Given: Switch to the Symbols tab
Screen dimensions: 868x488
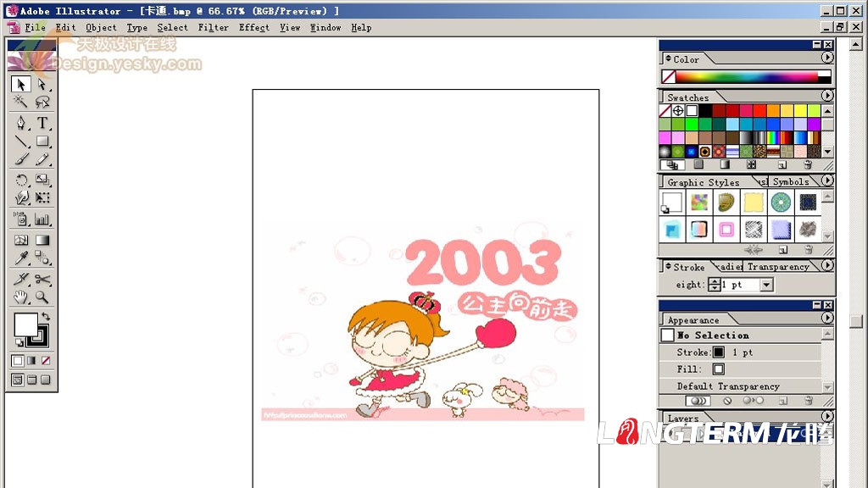Looking at the screenshot, I should 790,182.
